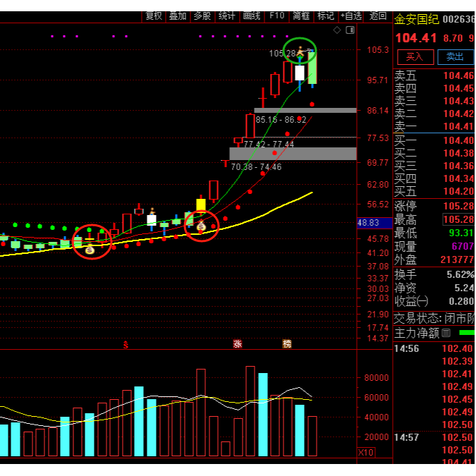Toggle the 简框 simple frame option
Screen dimensions: 476x476
click(x=301, y=16)
